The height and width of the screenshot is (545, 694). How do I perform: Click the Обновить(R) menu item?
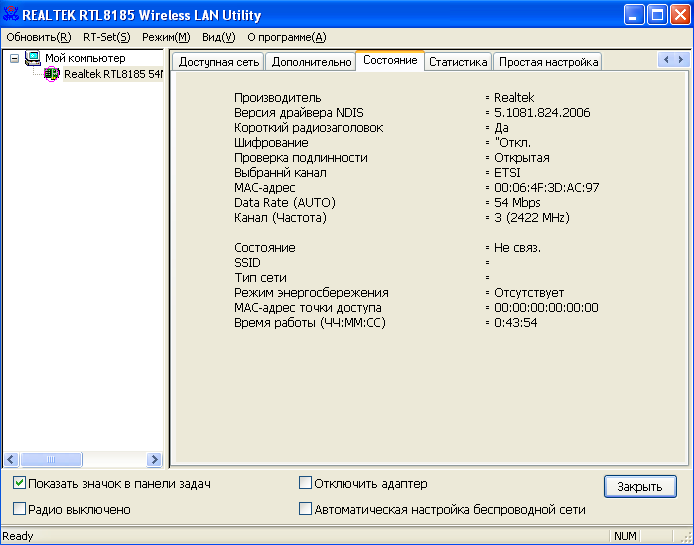point(38,37)
